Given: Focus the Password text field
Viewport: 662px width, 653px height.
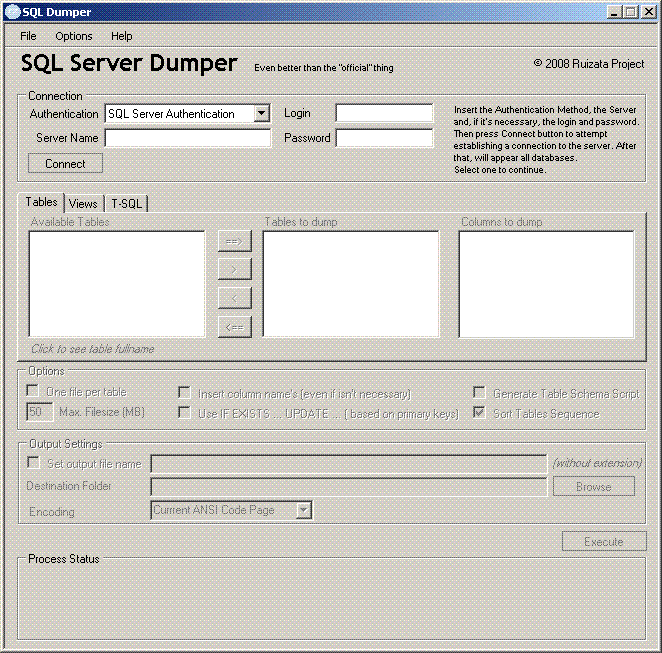Looking at the screenshot, I should tap(384, 138).
